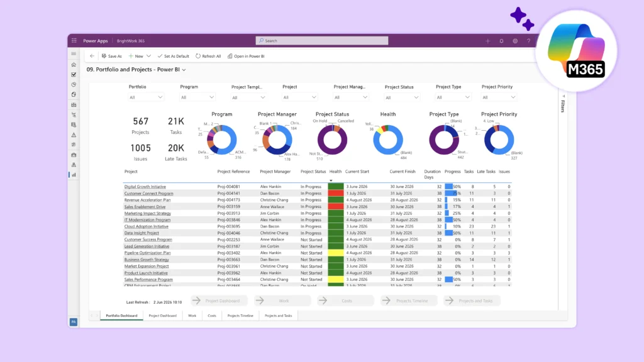Open help question mark in the header
The image size is (644, 362).
click(x=528, y=41)
